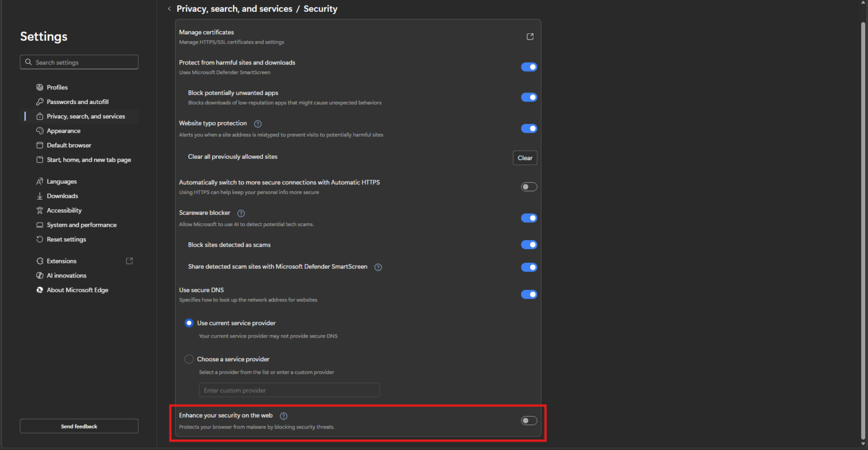Click the Passwords and autofill key icon
Screen dimensions: 868x450
(x=40, y=102)
